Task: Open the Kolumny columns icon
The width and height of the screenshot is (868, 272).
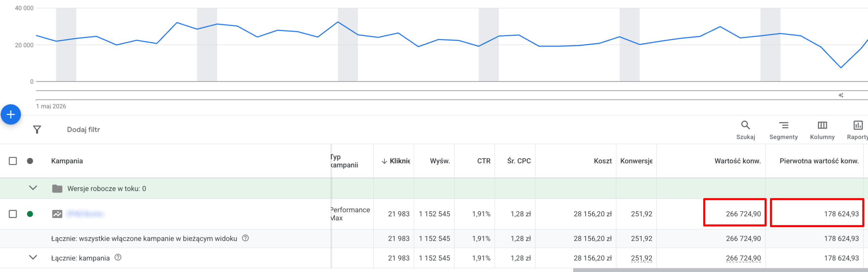Action: click(x=822, y=125)
